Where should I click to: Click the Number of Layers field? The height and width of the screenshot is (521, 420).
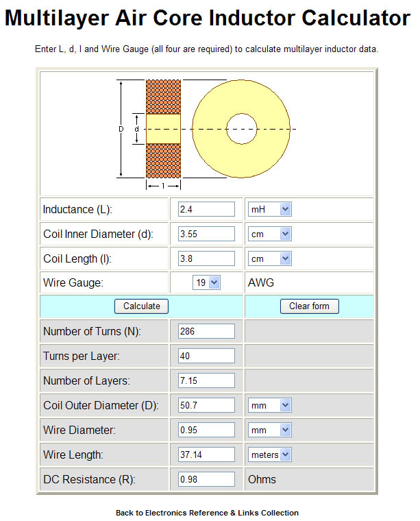206,380
